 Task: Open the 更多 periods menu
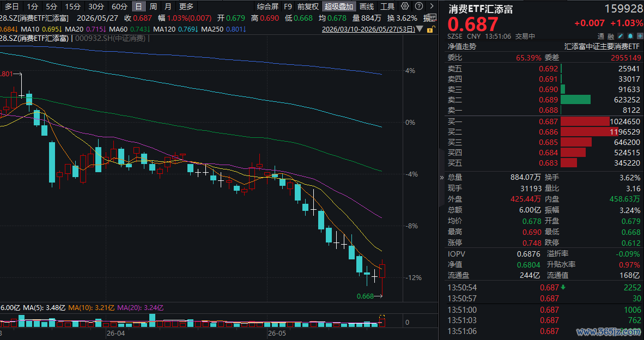[186, 6]
